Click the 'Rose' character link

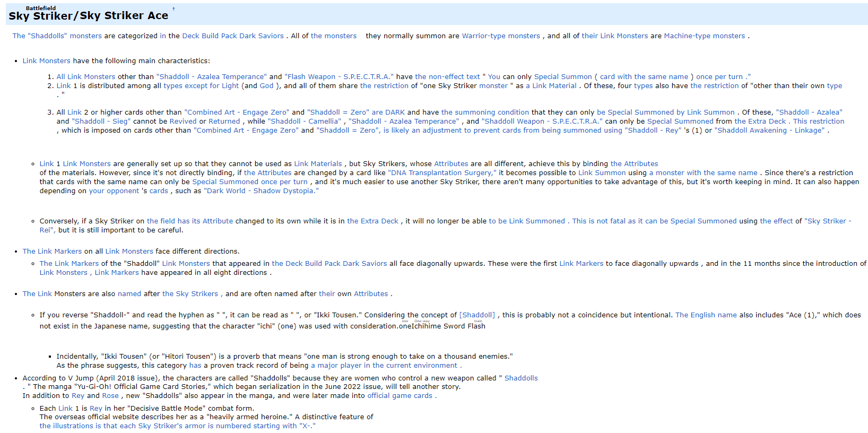tap(110, 396)
